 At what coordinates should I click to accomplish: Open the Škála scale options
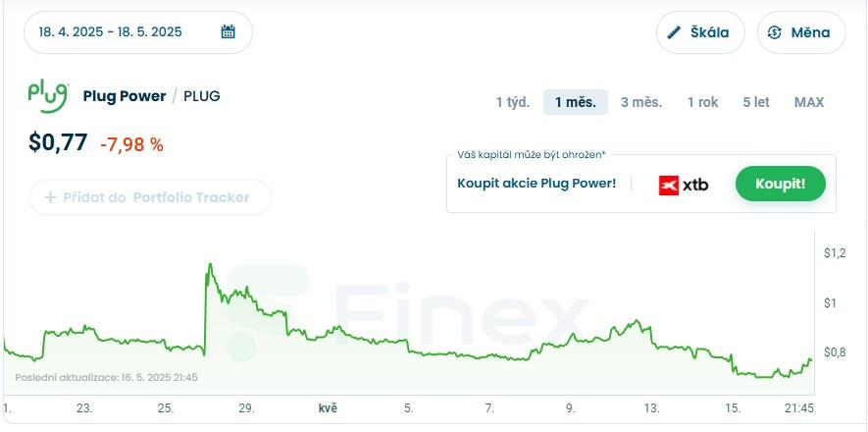click(x=701, y=32)
